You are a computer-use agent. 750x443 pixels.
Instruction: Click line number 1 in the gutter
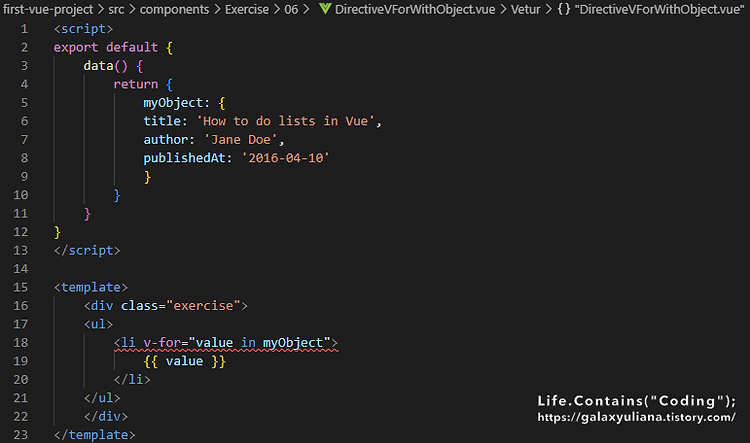24,29
